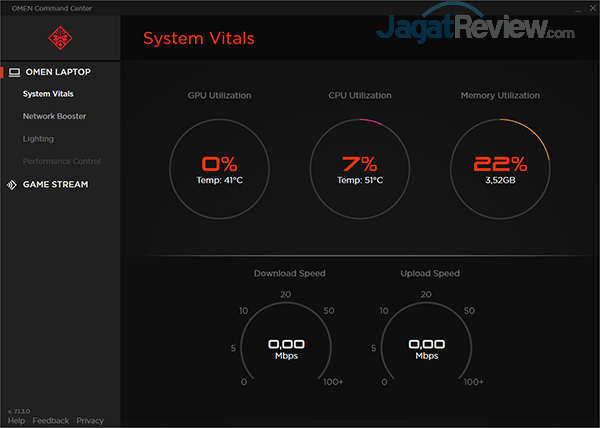Open the System Vitals sidebar item
Screen dimensions: 600x428
click(x=48, y=94)
